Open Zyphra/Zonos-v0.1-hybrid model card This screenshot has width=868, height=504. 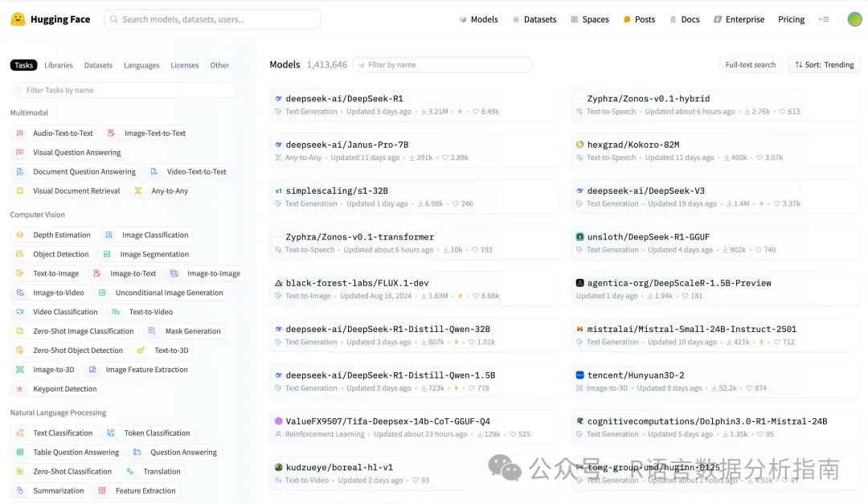tap(716, 104)
